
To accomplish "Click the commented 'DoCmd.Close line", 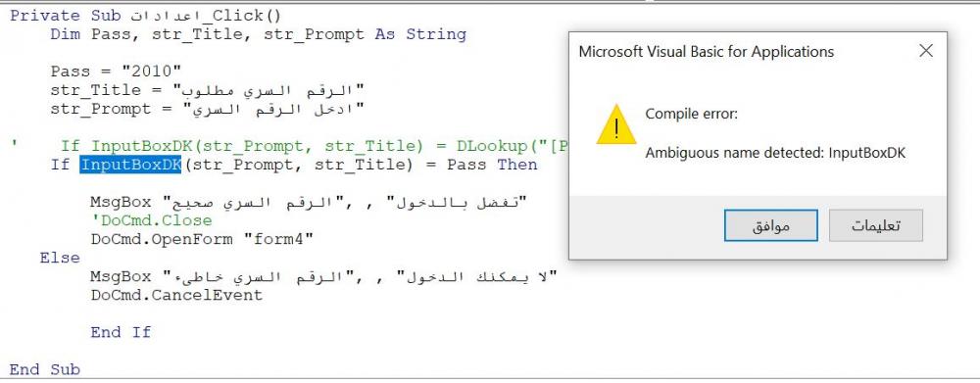I will click(x=151, y=220).
